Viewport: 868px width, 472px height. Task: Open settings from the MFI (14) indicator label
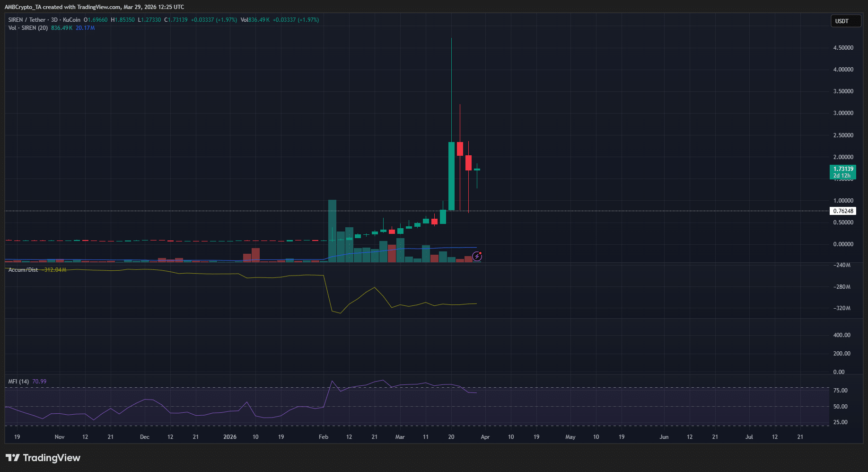pos(18,381)
